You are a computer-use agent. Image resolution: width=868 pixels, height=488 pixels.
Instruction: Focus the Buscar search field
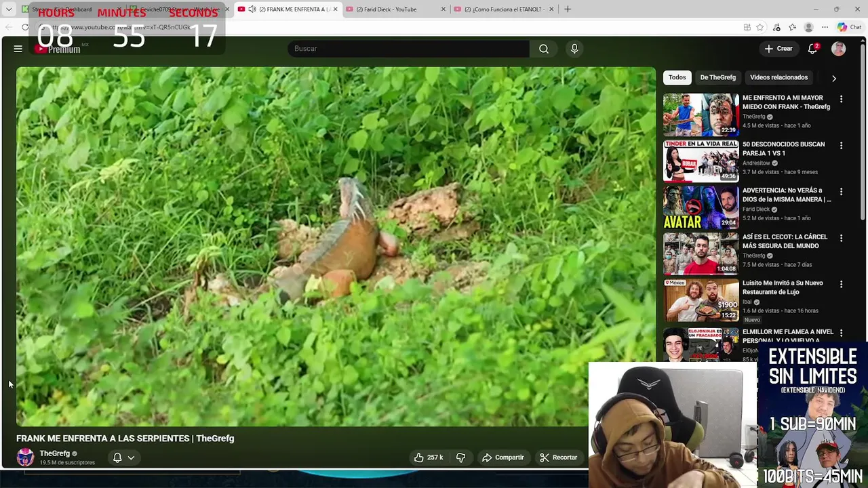pos(409,49)
